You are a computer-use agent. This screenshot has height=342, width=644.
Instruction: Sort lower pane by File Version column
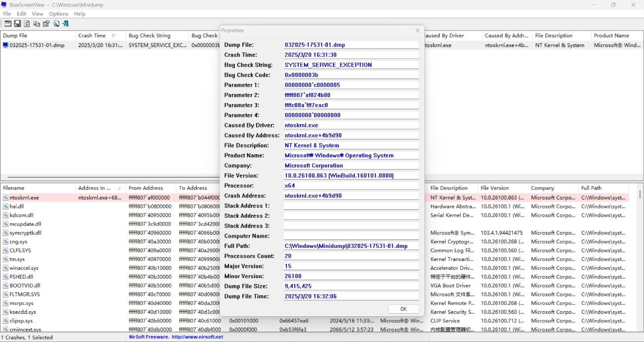[503, 188]
